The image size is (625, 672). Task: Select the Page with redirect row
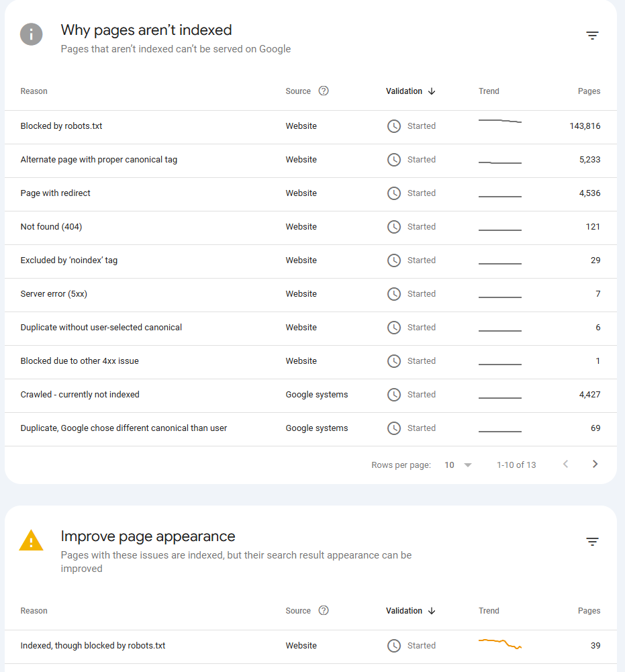[x=56, y=193]
